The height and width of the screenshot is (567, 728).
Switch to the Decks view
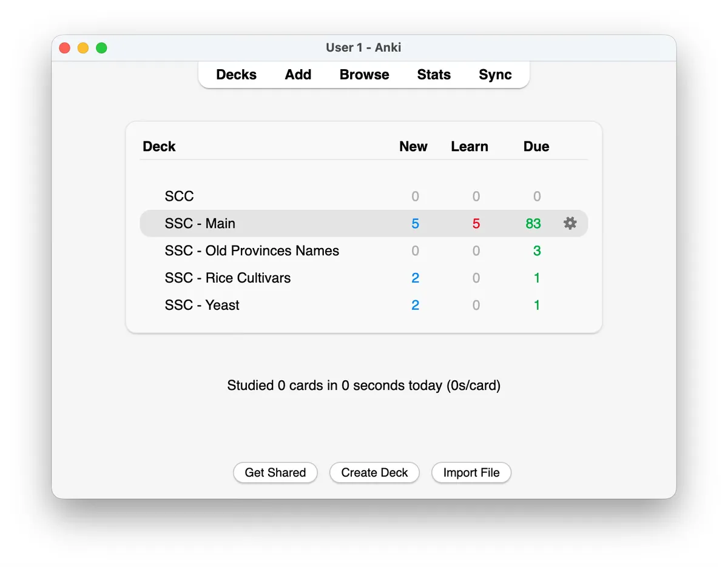click(x=236, y=75)
